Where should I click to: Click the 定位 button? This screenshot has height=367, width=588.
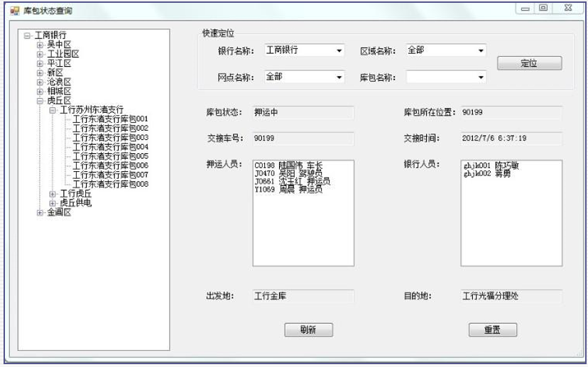coord(530,63)
